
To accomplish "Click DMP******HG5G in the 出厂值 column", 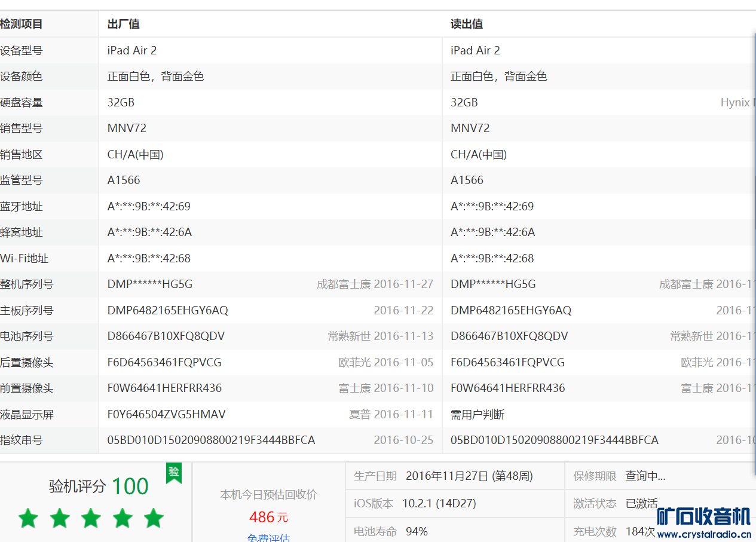I will pos(150,284).
